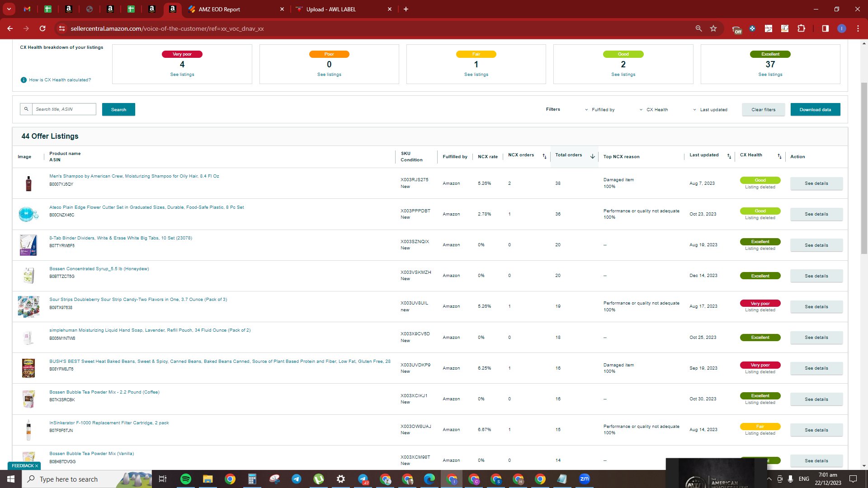The image size is (868, 488).
Task: Click the Clear filters button
Action: pyautogui.click(x=763, y=109)
